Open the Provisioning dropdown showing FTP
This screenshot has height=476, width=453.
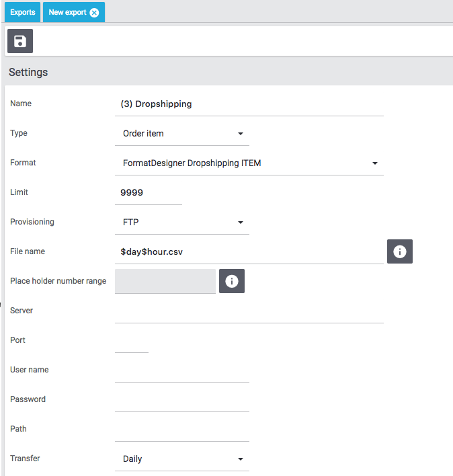click(182, 223)
